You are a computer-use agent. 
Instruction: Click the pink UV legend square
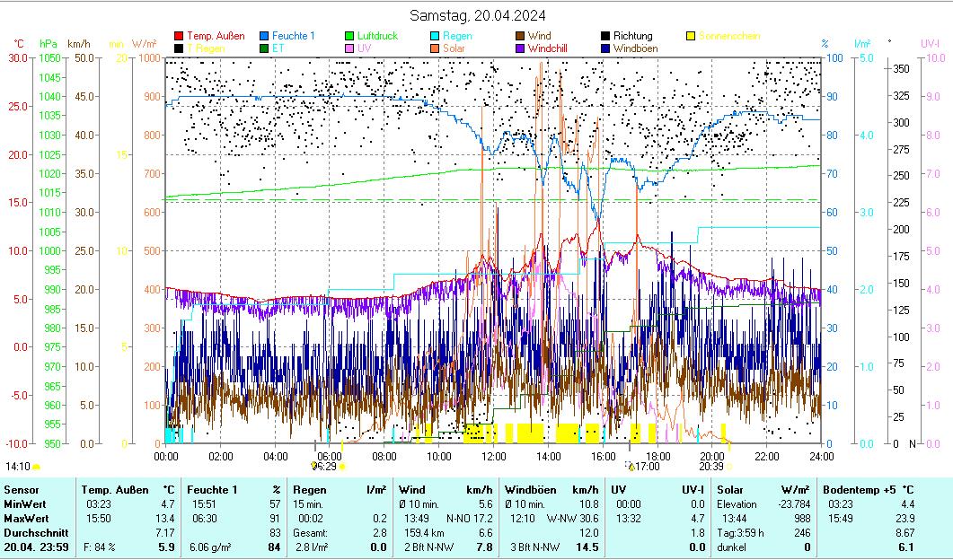pos(350,48)
